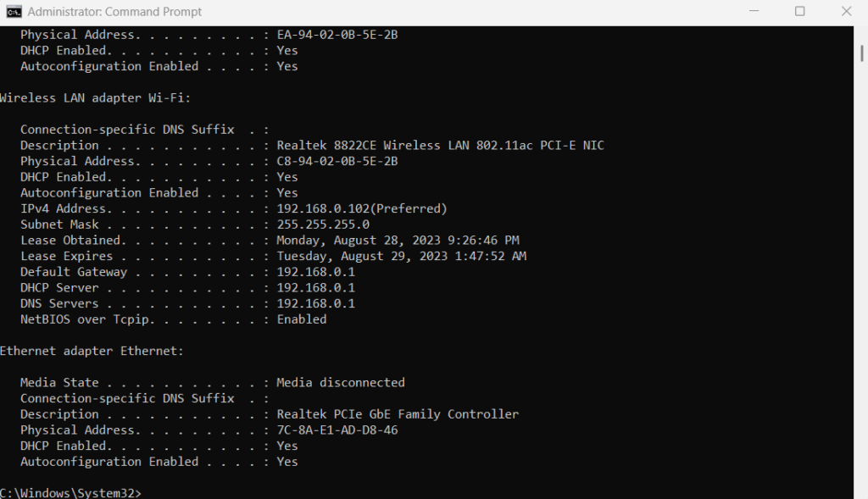The width and height of the screenshot is (868, 499).
Task: Minimize the Command Prompt window
Action: 754,12
